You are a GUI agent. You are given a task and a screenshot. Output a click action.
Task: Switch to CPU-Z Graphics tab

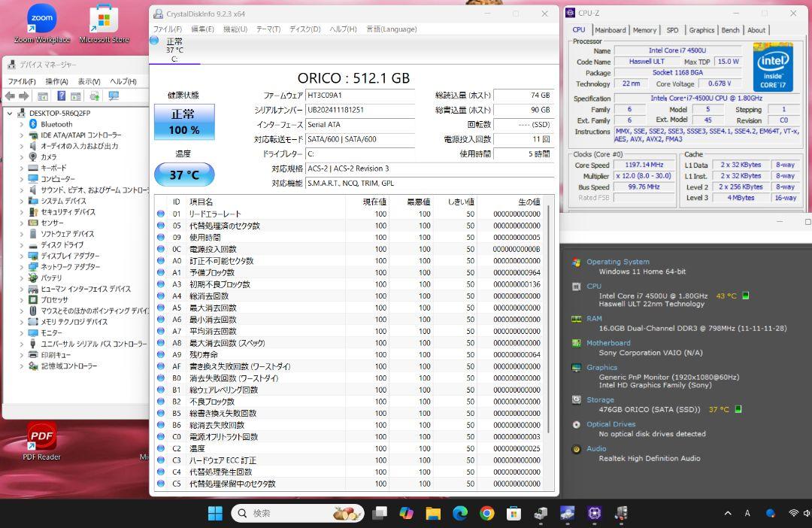click(701, 30)
